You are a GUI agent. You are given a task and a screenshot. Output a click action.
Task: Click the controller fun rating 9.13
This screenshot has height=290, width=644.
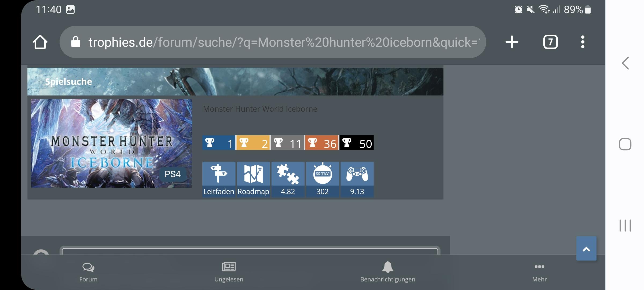coord(357,179)
